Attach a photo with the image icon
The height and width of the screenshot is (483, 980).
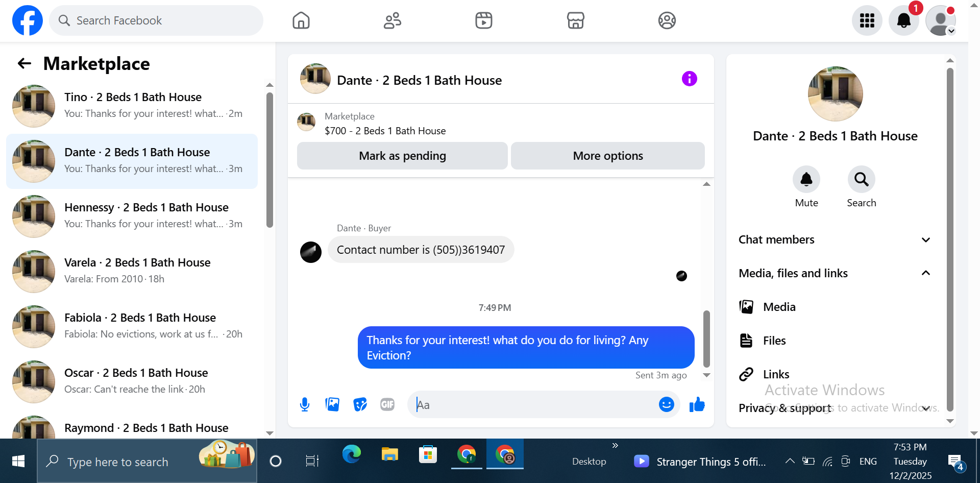point(332,405)
